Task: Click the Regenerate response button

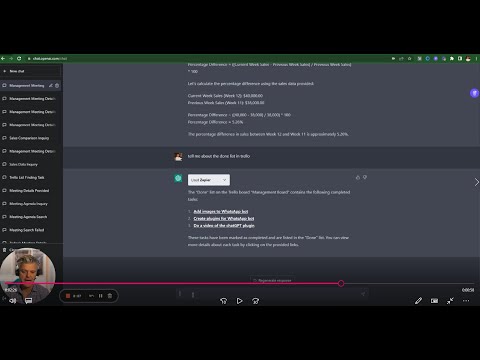Action: 272,280
